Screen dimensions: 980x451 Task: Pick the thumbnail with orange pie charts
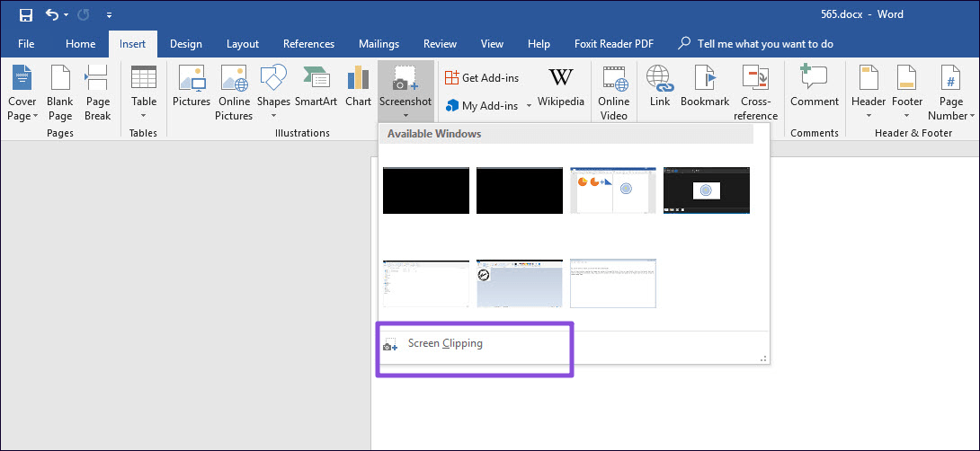click(x=613, y=190)
